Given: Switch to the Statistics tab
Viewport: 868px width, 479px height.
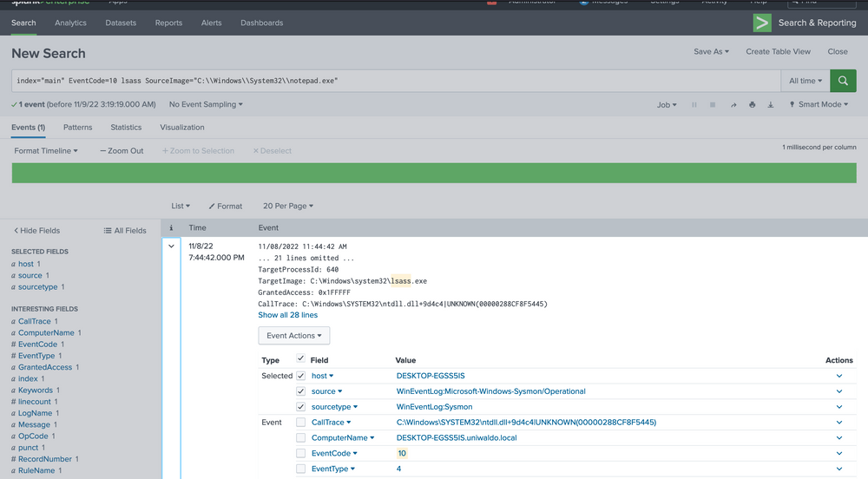Looking at the screenshot, I should pyautogui.click(x=126, y=128).
